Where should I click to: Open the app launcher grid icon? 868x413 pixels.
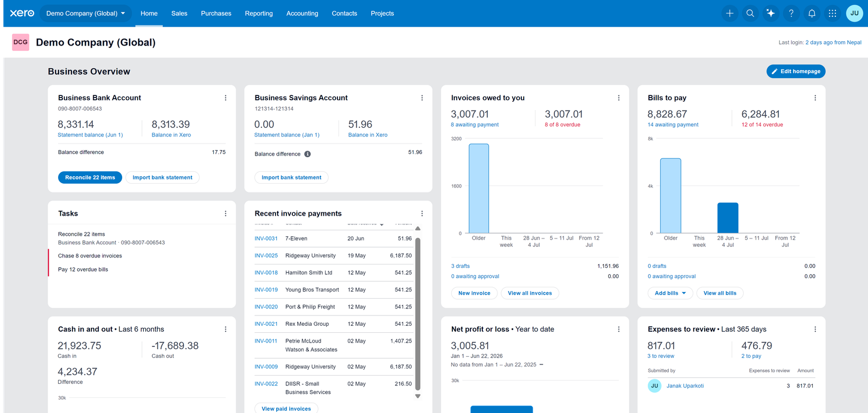pos(833,14)
